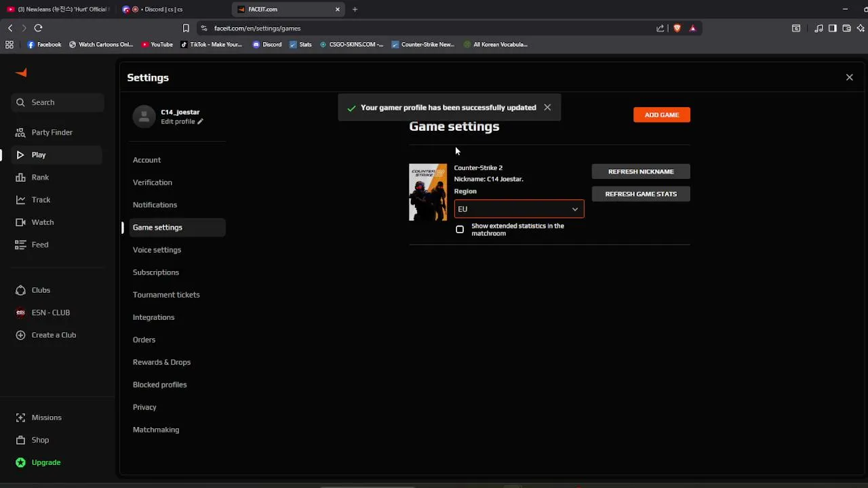Open the Watch section
868x488 pixels.
[42, 222]
